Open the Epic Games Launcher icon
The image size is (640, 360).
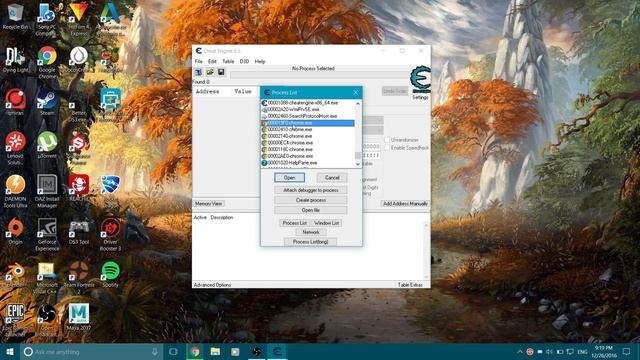(x=16, y=320)
